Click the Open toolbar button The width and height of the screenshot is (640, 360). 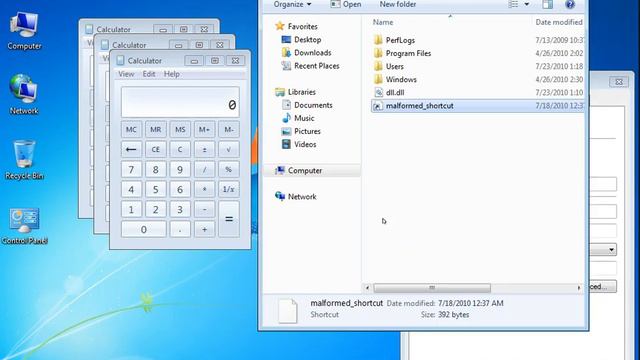(346, 4)
